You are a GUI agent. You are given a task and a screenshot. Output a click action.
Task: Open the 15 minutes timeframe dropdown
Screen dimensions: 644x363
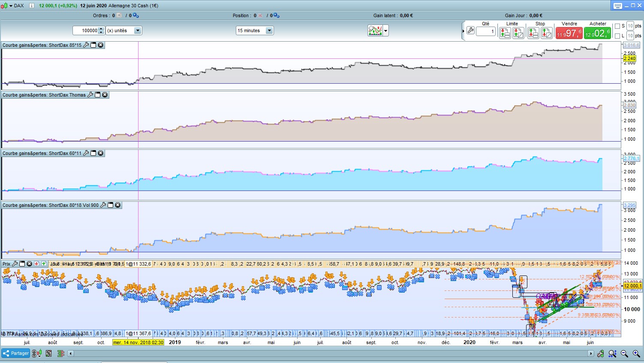click(x=255, y=30)
